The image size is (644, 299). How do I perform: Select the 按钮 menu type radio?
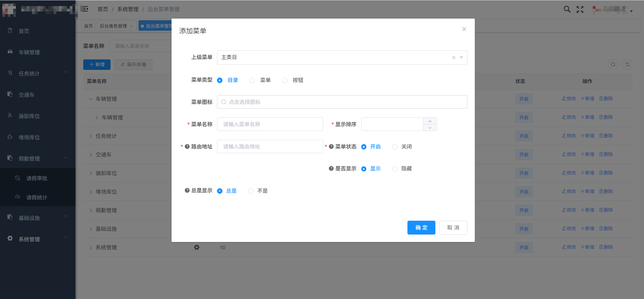285,80
